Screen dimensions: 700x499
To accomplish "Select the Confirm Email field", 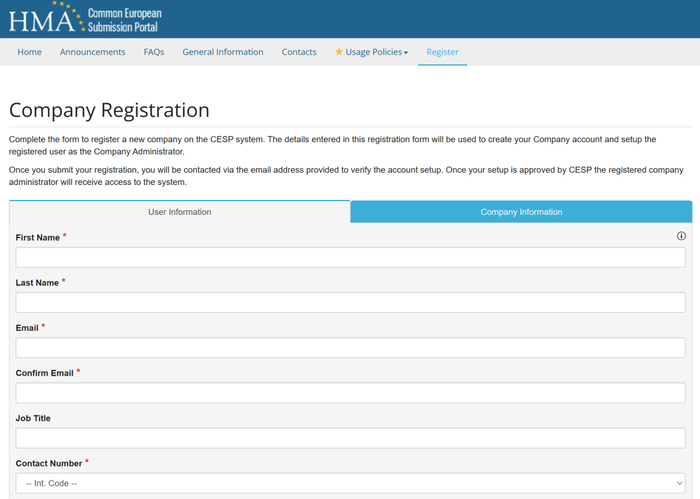I will coord(350,393).
